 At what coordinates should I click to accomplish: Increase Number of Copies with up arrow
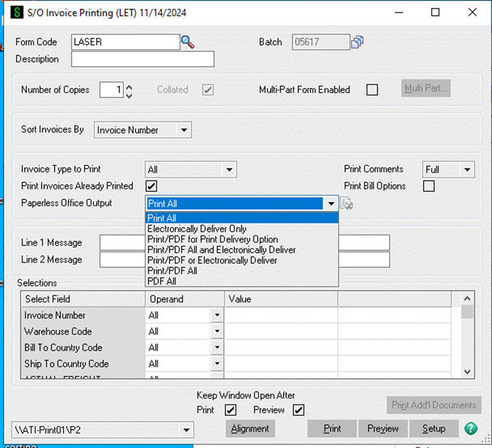[129, 87]
